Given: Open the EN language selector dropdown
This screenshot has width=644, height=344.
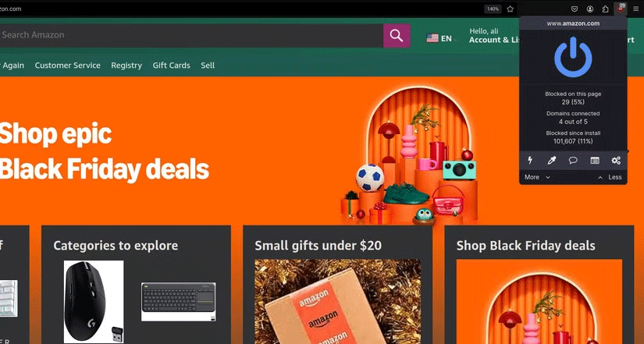Looking at the screenshot, I should (442, 38).
